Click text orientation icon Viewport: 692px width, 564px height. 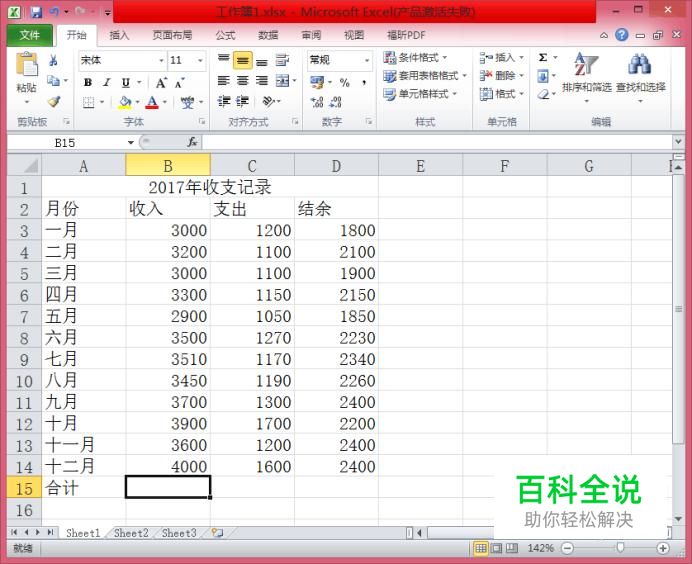tap(269, 102)
